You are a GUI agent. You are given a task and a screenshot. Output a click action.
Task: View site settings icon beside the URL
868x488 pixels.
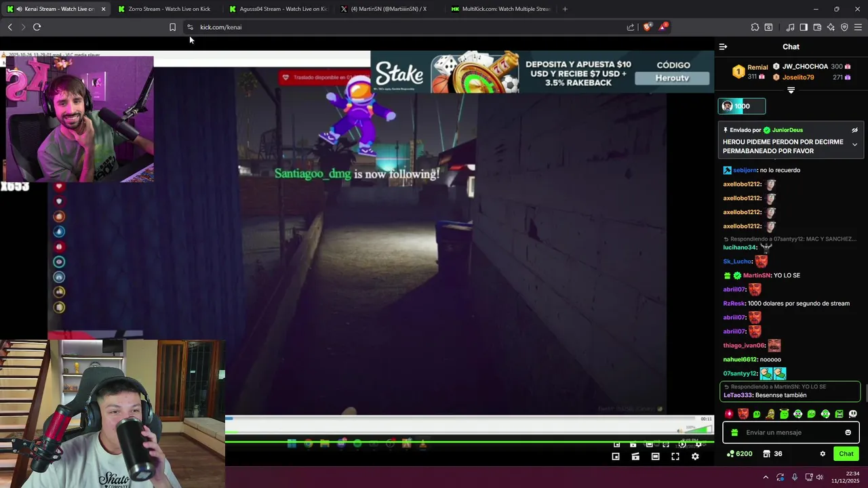point(190,27)
